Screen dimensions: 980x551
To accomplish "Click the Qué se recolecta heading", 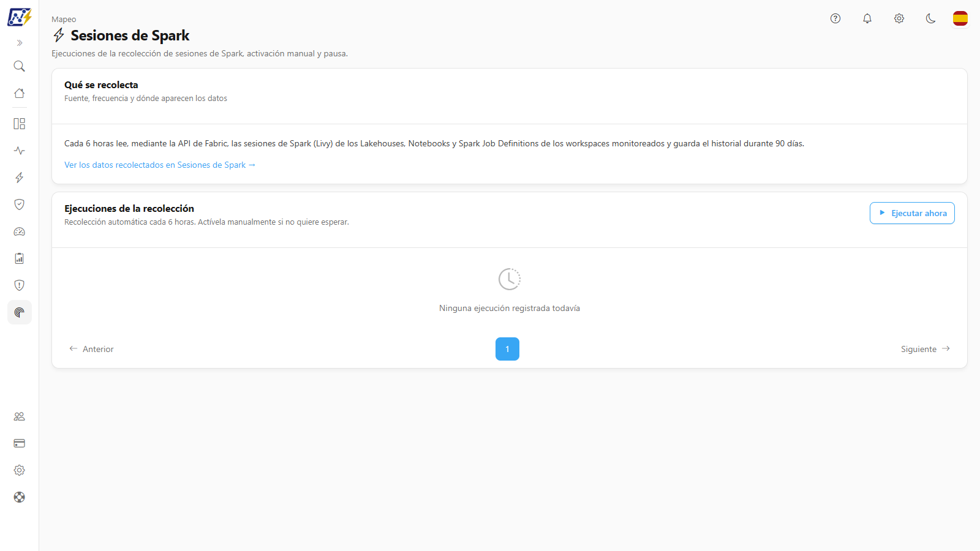I will [x=101, y=85].
